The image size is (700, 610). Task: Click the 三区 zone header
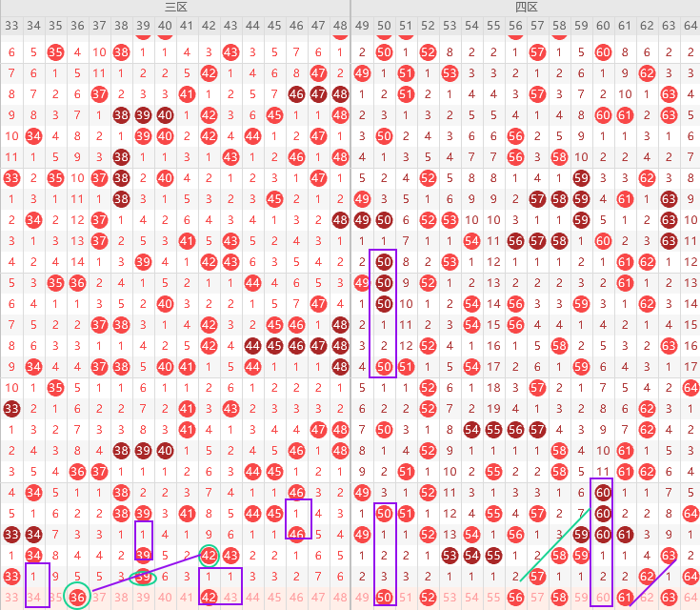pyautogui.click(x=175, y=7)
